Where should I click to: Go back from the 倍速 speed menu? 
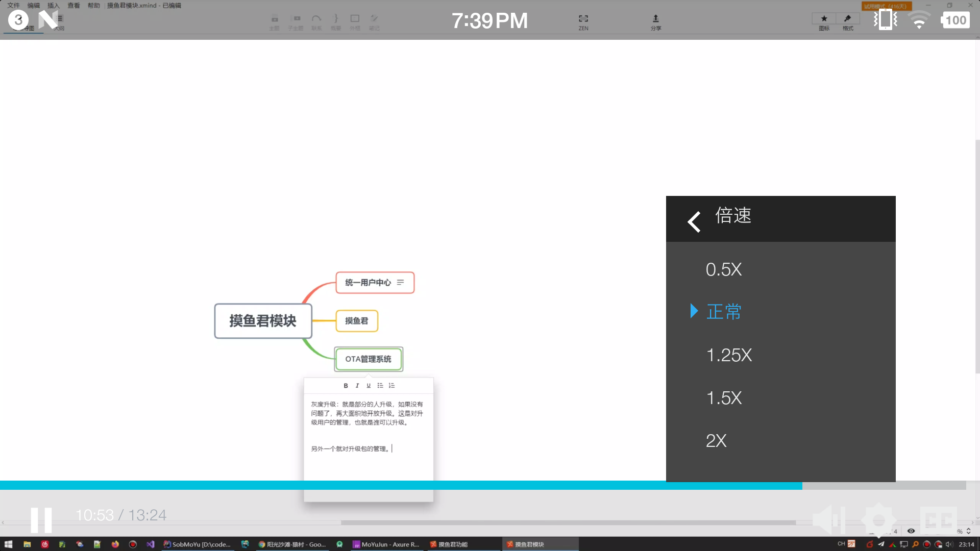pos(694,221)
